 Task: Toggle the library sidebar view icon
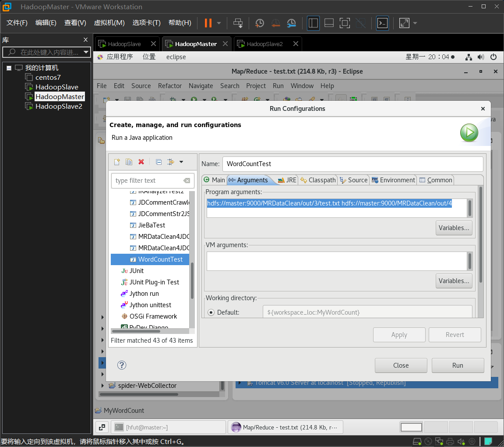[313, 23]
